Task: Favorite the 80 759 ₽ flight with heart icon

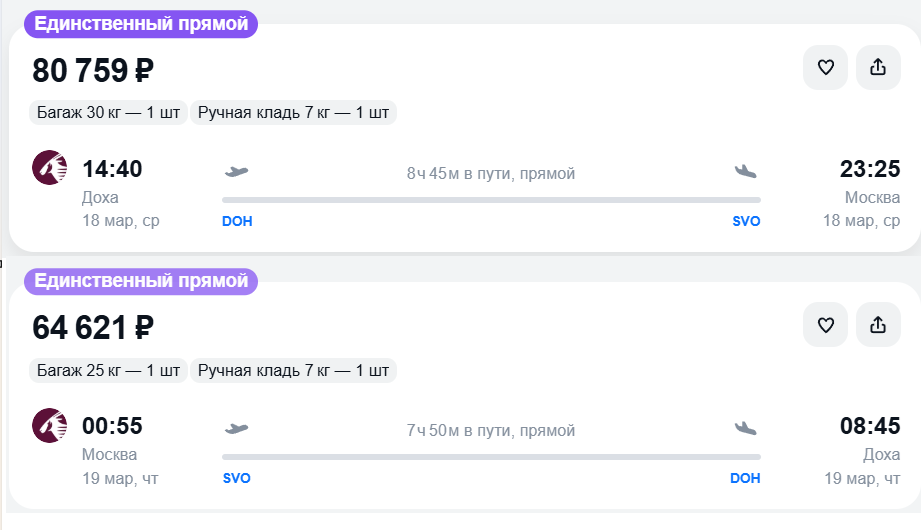Action: [825, 68]
